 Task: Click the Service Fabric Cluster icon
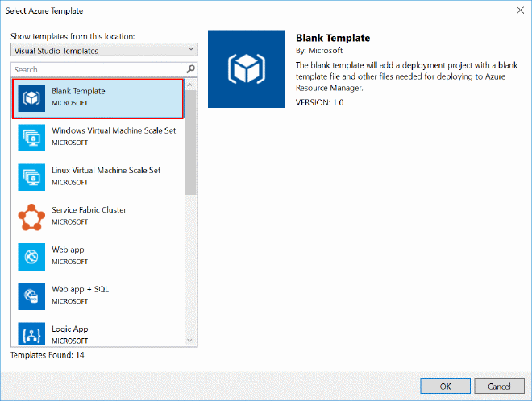click(31, 216)
